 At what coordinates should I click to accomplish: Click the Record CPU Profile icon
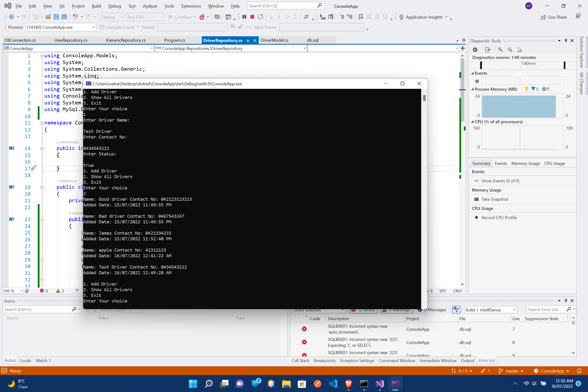point(477,217)
